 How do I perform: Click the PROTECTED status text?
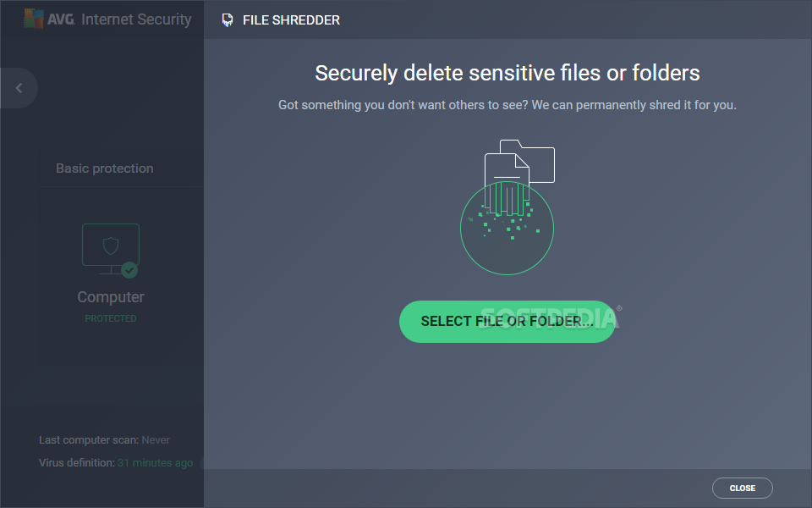point(111,318)
